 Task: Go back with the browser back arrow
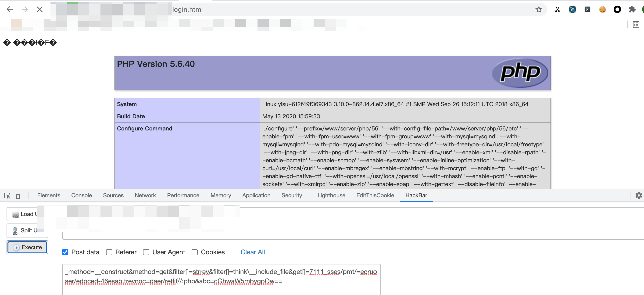(x=10, y=10)
